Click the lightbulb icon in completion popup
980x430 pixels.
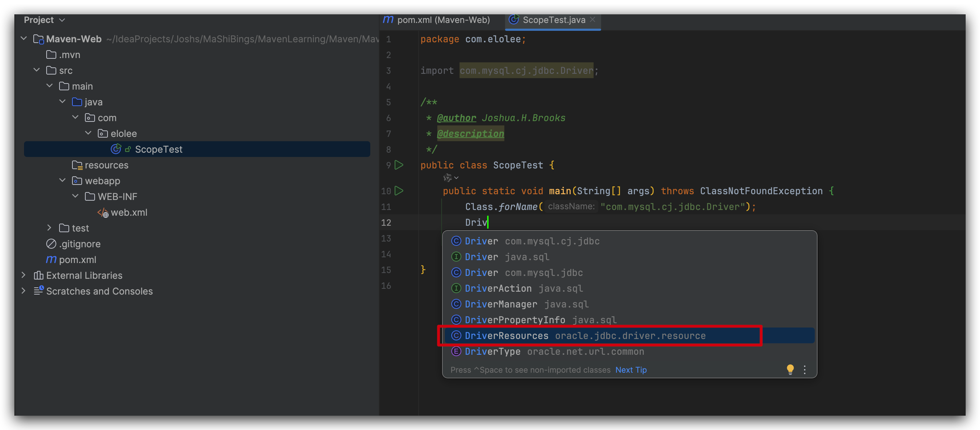click(790, 369)
